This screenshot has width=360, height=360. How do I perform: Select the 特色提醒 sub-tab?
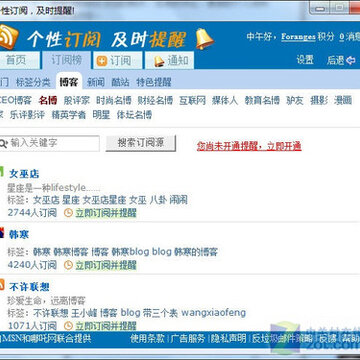(x=154, y=82)
